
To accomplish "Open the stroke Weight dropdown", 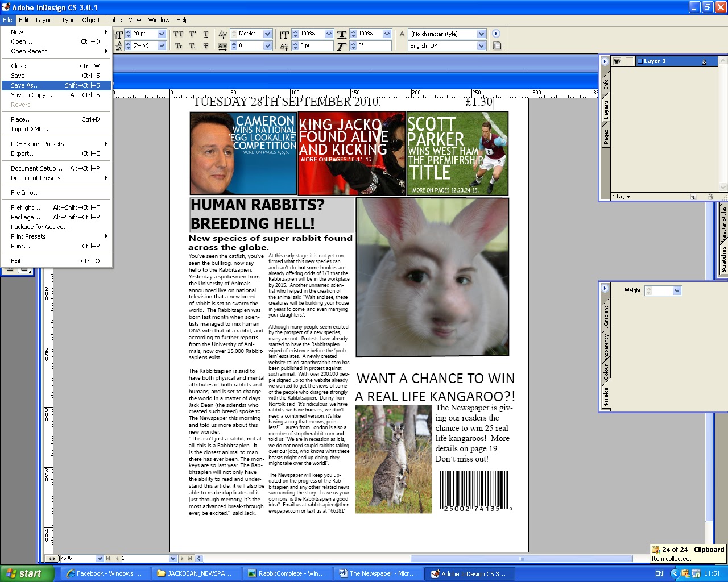I will [x=677, y=290].
